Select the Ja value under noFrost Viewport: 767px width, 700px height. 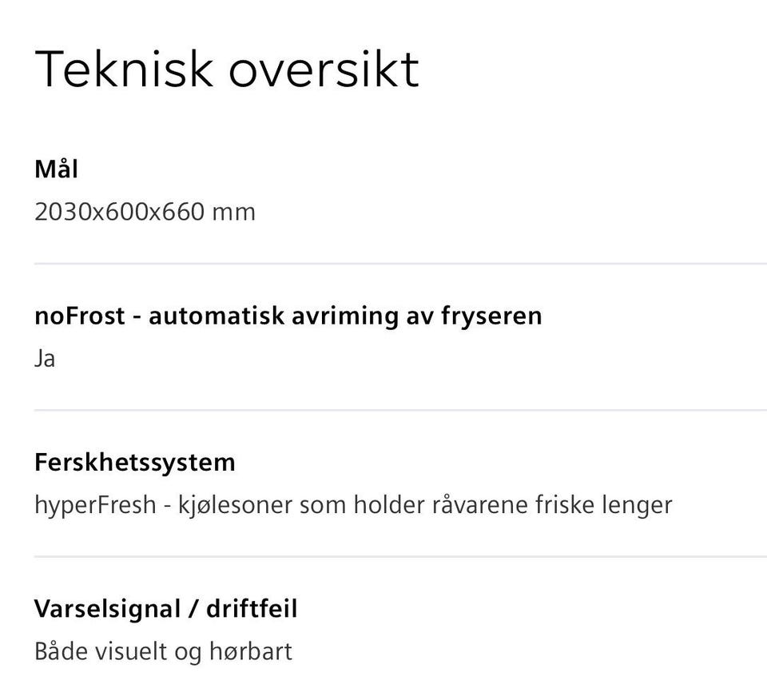(x=45, y=359)
